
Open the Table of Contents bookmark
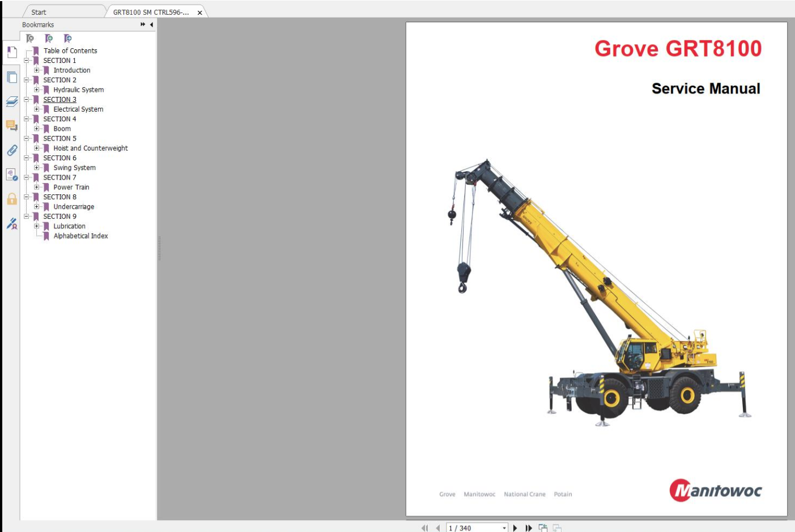[70, 51]
